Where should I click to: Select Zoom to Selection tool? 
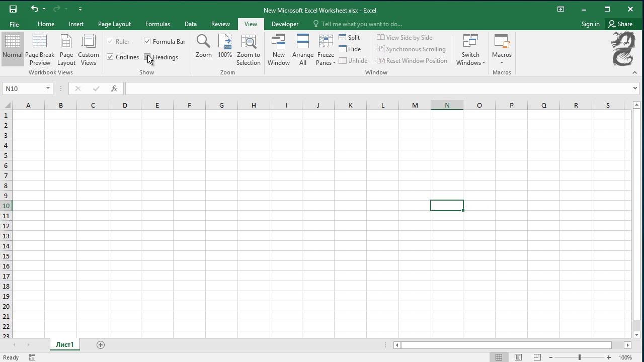coord(249,50)
